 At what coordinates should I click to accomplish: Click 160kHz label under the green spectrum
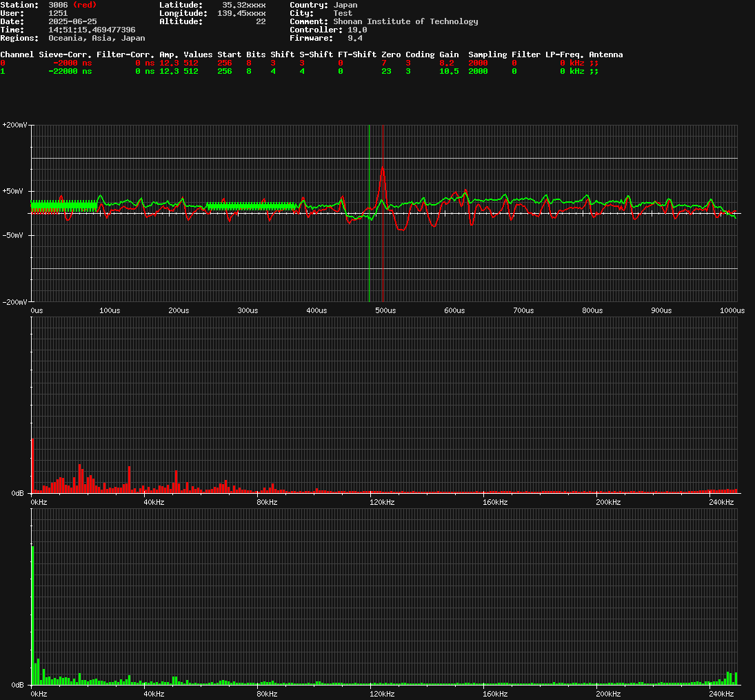click(496, 694)
